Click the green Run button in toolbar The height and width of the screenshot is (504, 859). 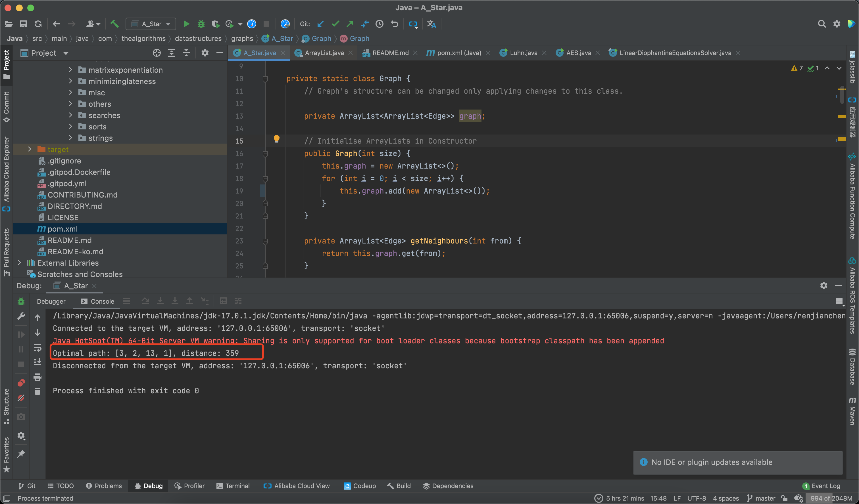pyautogui.click(x=186, y=24)
